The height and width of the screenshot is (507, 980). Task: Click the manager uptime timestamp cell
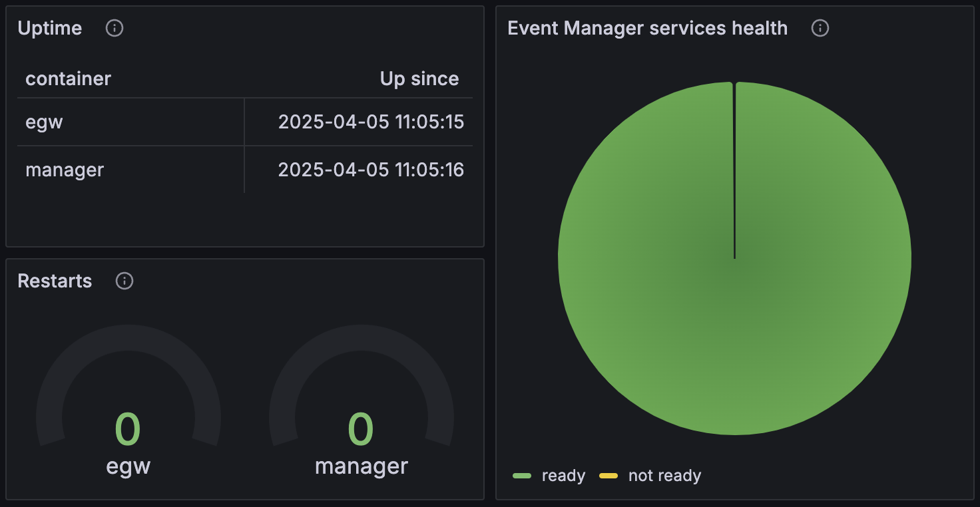359,170
